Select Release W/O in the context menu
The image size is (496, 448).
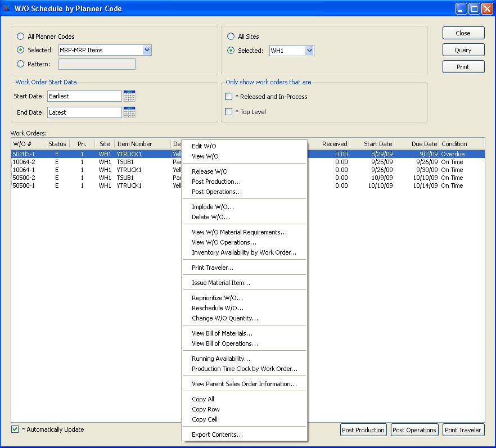(210, 171)
